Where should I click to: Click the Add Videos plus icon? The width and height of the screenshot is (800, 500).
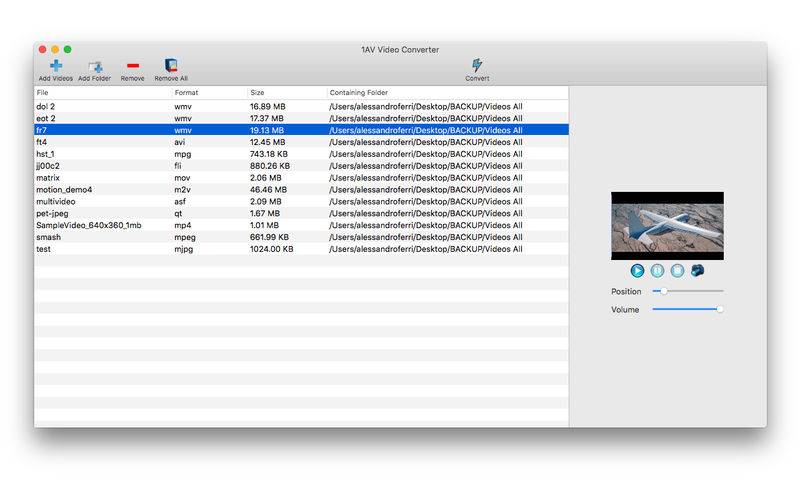pyautogui.click(x=56, y=65)
